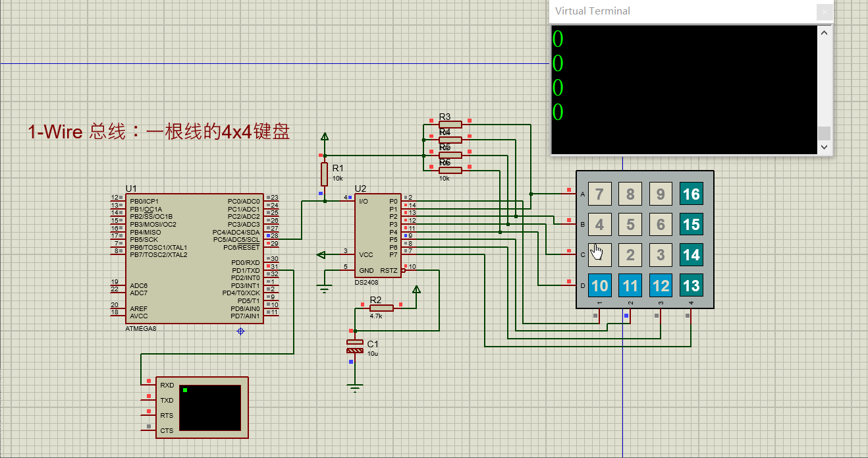Click Virtual Terminal scroll down arrow
The height and width of the screenshot is (458, 868).
tap(824, 148)
